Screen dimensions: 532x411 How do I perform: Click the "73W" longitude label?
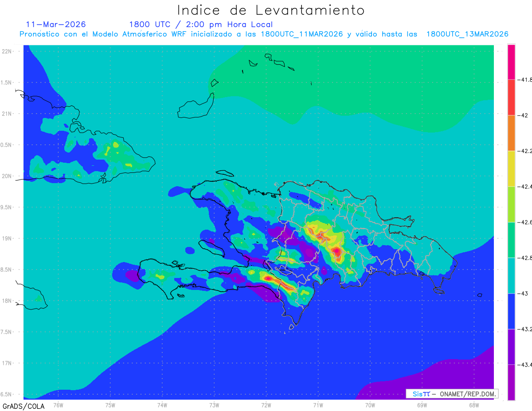coord(214,405)
